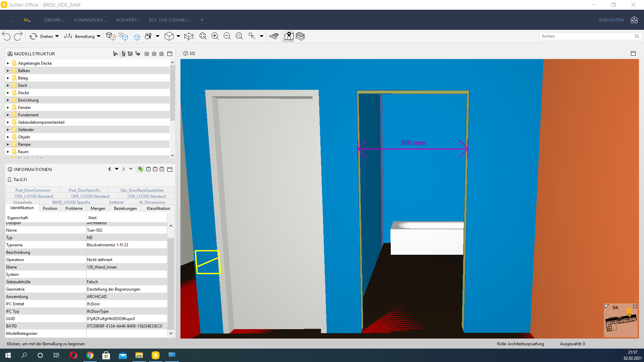
Task: Undo the last action
Action: pyautogui.click(x=6, y=36)
